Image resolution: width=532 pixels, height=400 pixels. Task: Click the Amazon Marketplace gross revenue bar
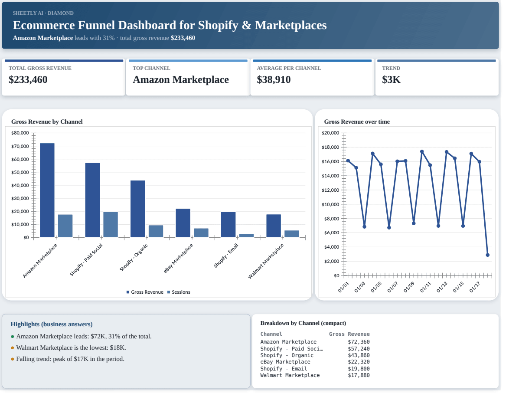pos(47,190)
